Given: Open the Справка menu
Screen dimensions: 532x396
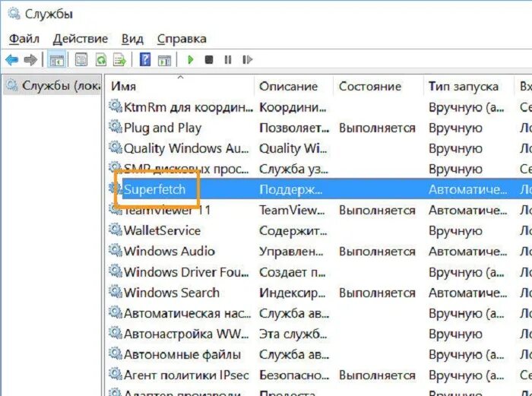Looking at the screenshot, I should click(x=182, y=39).
